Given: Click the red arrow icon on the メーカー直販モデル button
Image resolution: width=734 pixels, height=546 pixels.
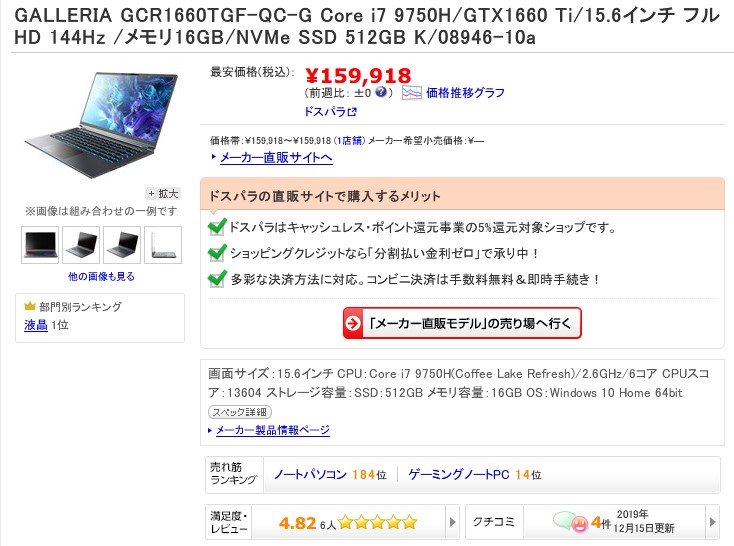Looking at the screenshot, I should [x=353, y=323].
